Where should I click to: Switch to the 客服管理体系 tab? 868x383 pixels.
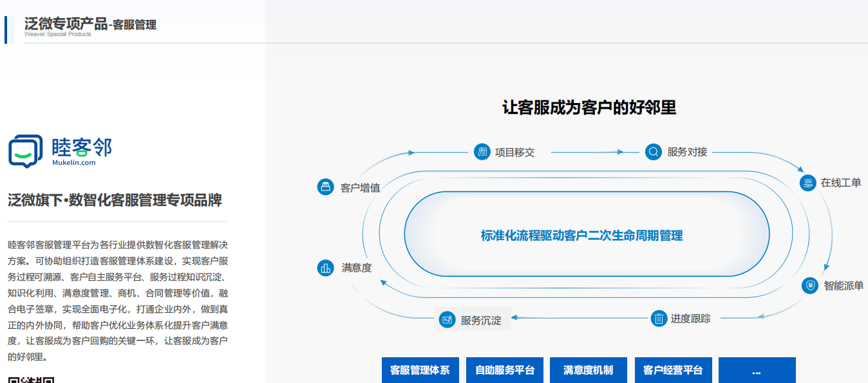pos(420,370)
